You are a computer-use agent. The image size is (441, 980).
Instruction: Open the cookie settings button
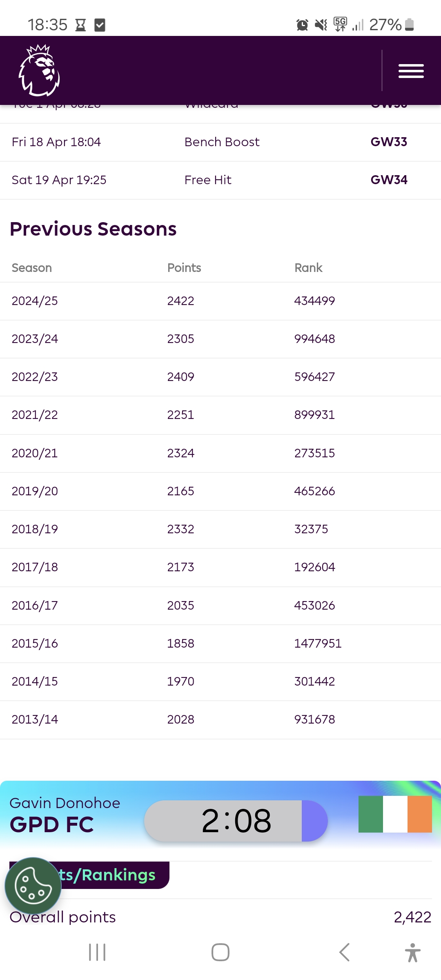click(x=33, y=886)
